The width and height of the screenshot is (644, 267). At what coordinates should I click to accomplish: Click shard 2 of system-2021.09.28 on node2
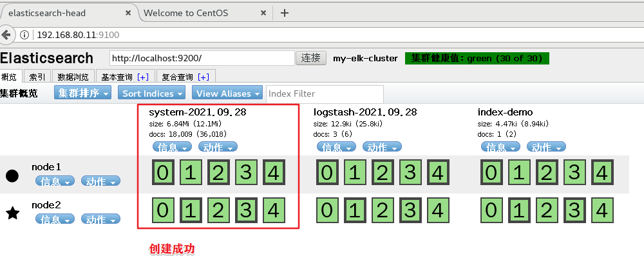coord(218,210)
